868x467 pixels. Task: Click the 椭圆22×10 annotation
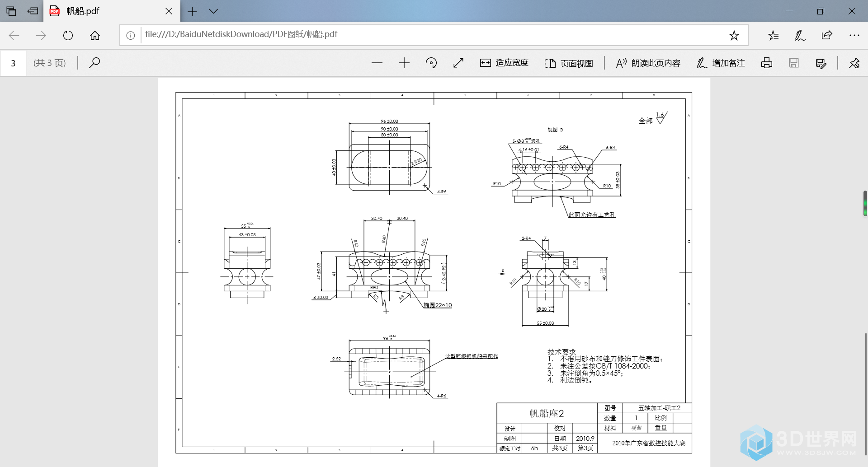tap(438, 305)
